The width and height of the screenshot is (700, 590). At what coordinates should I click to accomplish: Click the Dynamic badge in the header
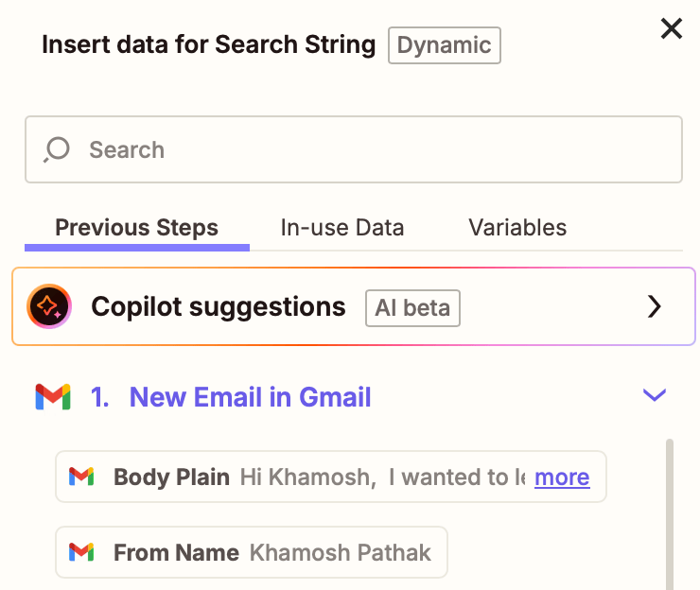tap(444, 45)
